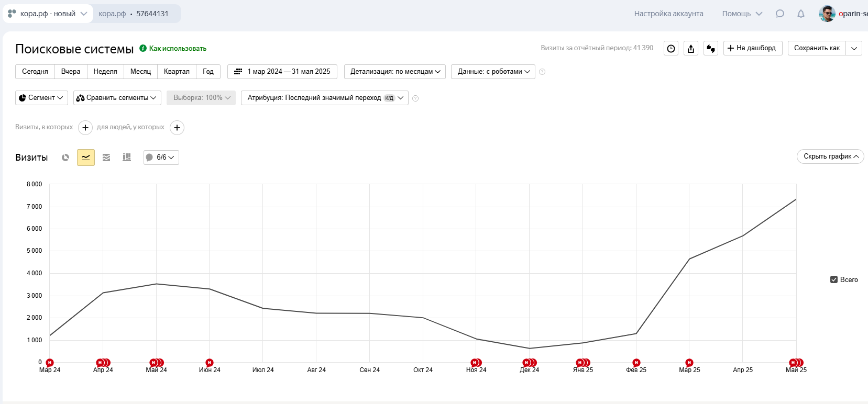This screenshot has width=868, height=404.
Task: Click the На дашборд button
Action: (753, 48)
